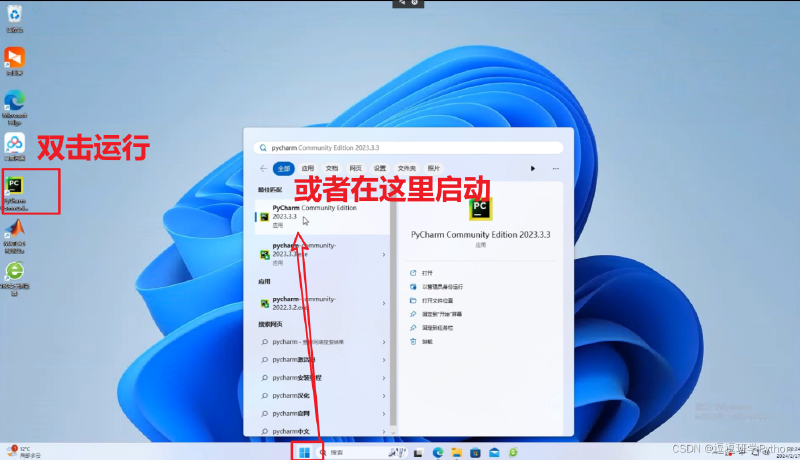Expand pycharm-community-2022.3.2.exe result chevron

coord(384,303)
